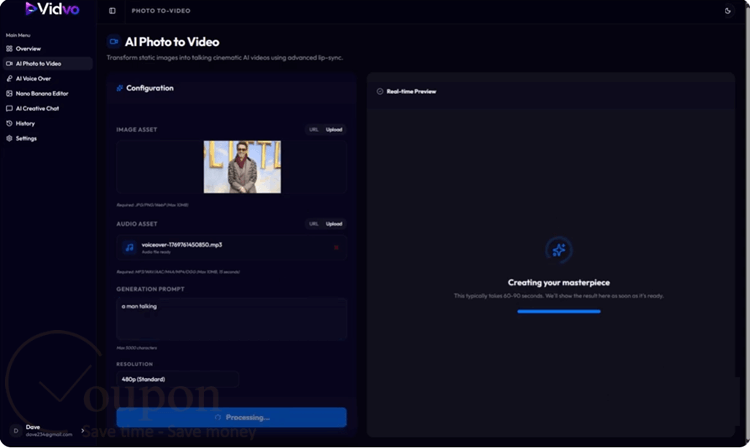
Task: Open AI Creative Chat
Action: click(x=47, y=109)
